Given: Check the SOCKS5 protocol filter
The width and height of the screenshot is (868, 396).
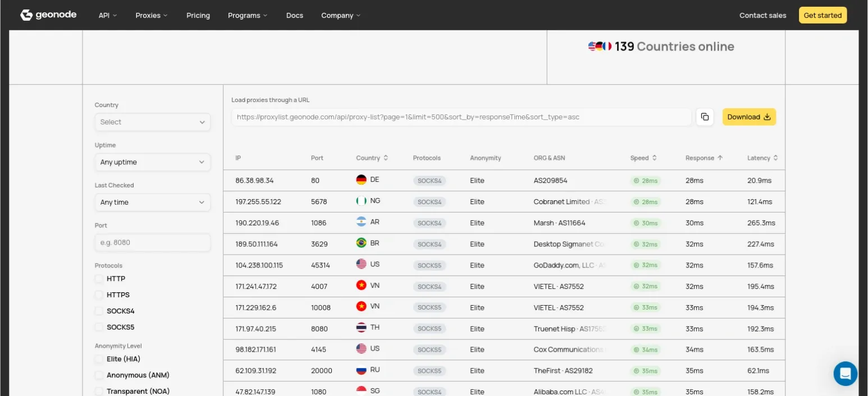Looking at the screenshot, I should coord(99,327).
